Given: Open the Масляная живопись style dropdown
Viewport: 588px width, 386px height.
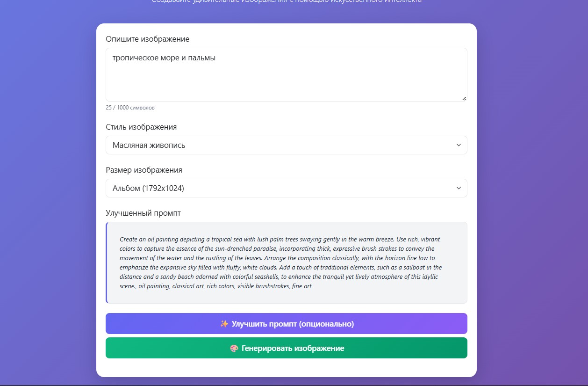Looking at the screenshot, I should [286, 145].
